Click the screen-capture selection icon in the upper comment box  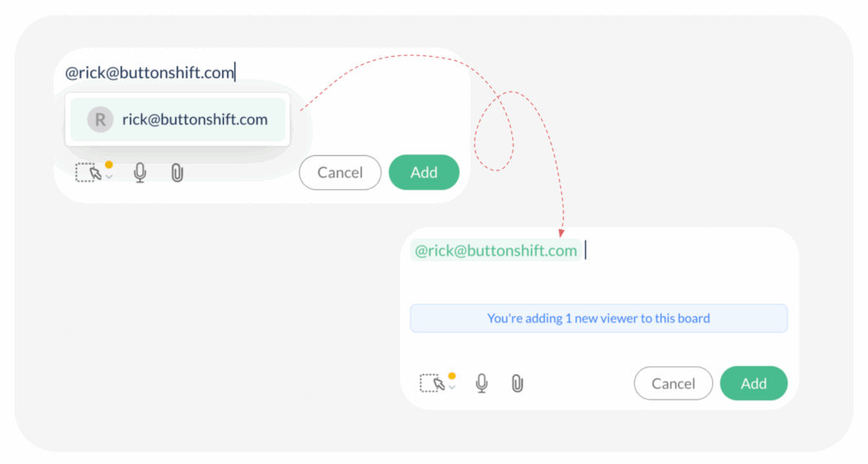coord(87,172)
